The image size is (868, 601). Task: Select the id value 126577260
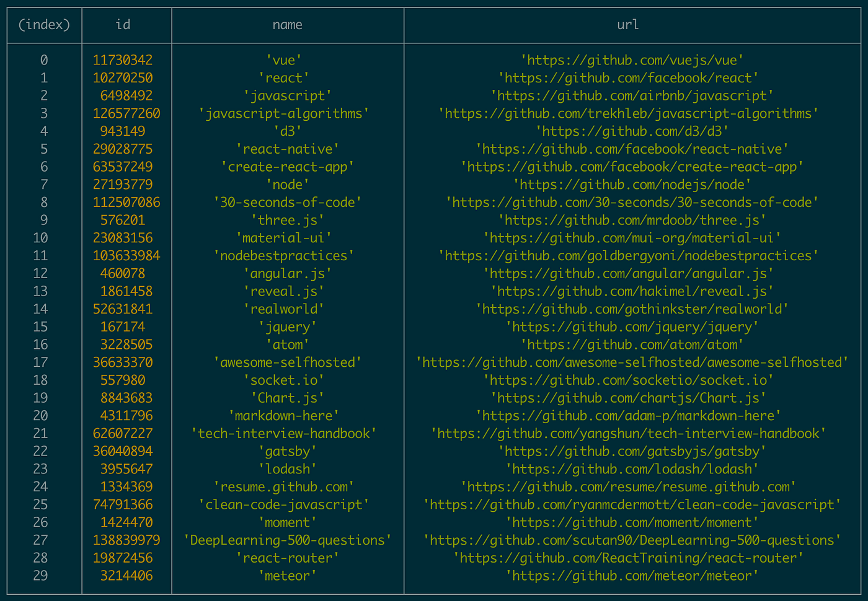pos(126,113)
